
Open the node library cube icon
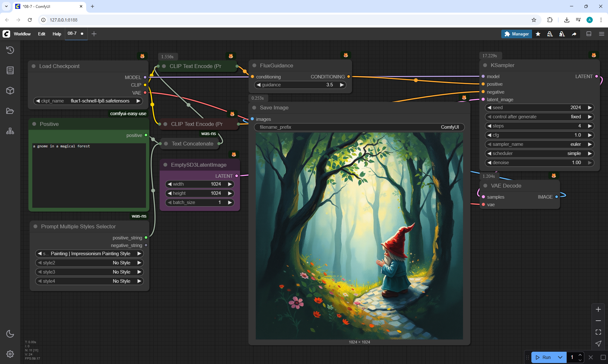10,91
